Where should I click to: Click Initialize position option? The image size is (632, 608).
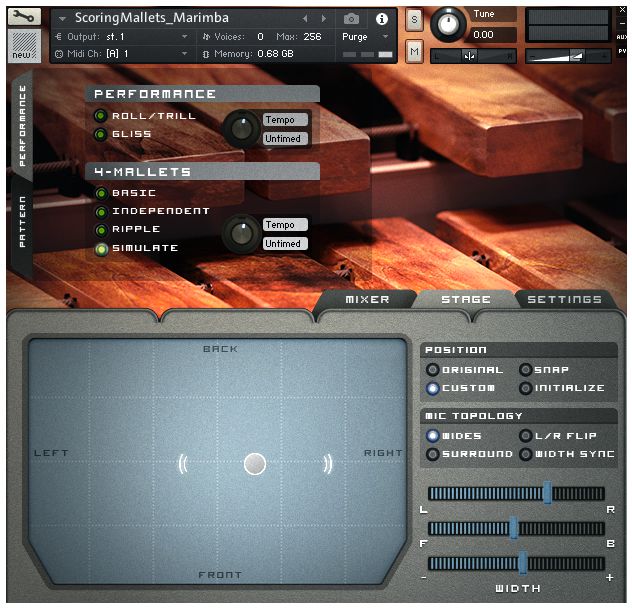point(525,388)
